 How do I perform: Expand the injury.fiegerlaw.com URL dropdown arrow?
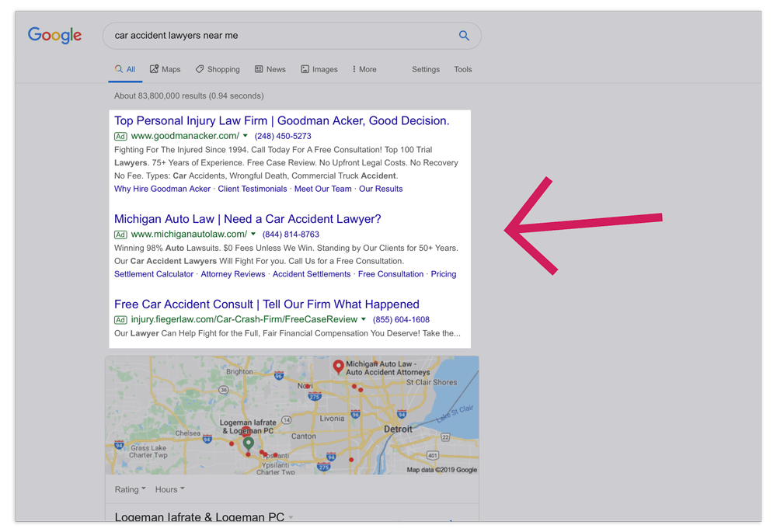click(x=363, y=319)
